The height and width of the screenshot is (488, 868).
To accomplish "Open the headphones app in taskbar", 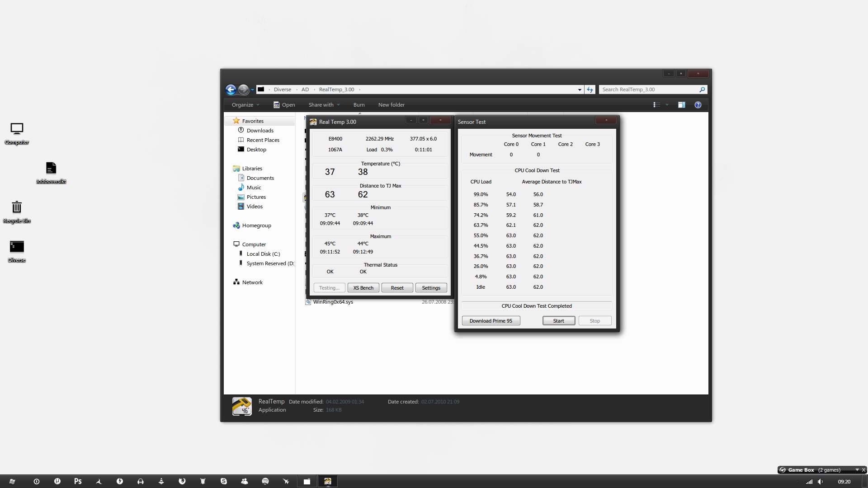I will coord(141,482).
